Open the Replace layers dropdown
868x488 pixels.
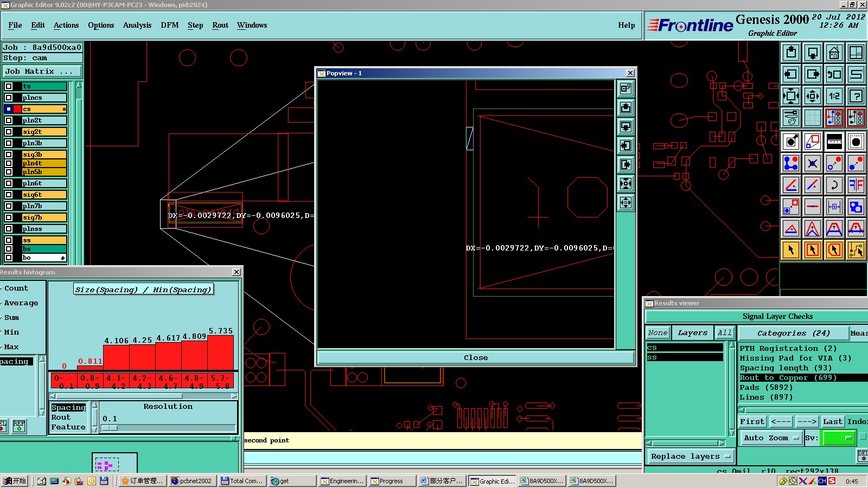pos(691,456)
